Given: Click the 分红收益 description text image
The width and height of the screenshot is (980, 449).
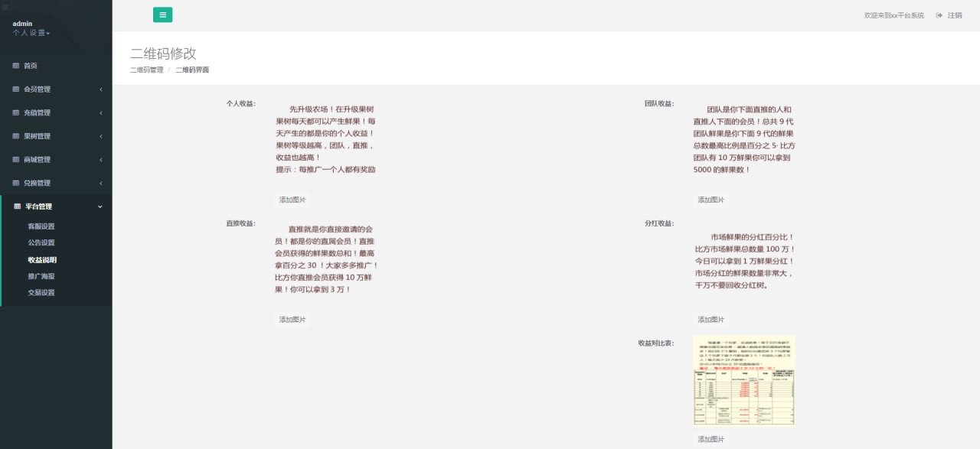Looking at the screenshot, I should [x=745, y=261].
